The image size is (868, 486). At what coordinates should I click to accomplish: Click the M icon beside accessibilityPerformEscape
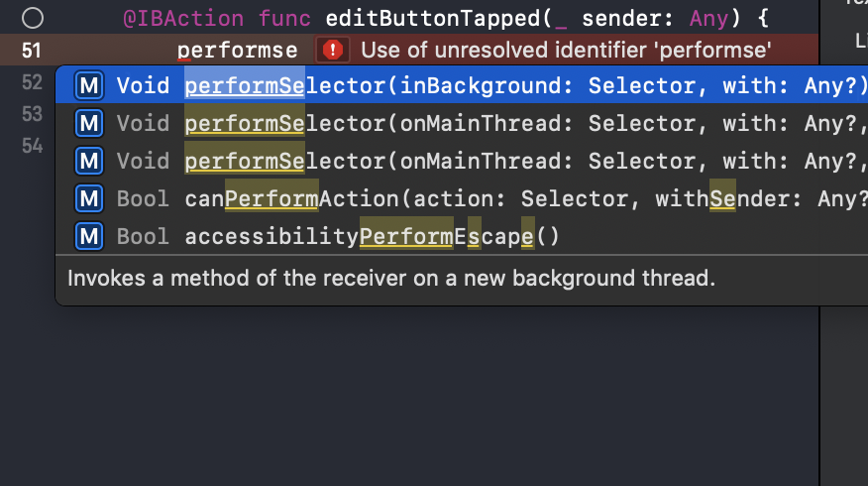click(x=88, y=237)
